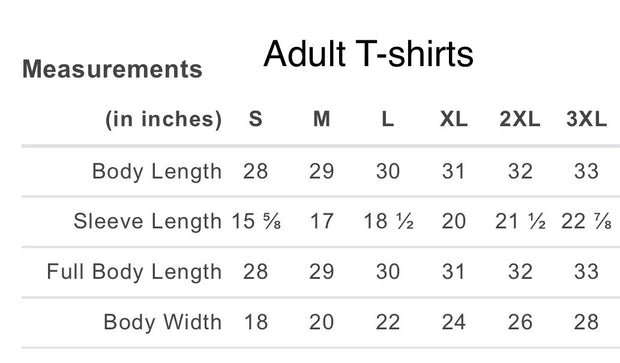Click the Full Body Length row label

coord(134,272)
